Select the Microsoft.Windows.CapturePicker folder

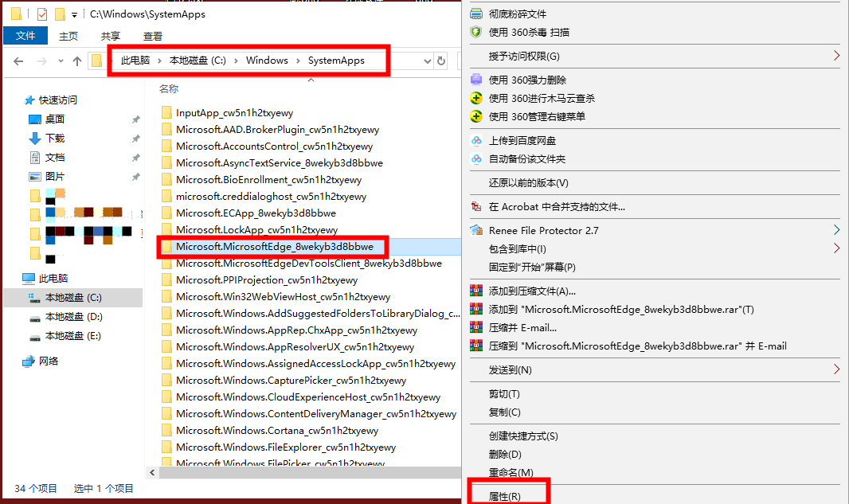[291, 381]
